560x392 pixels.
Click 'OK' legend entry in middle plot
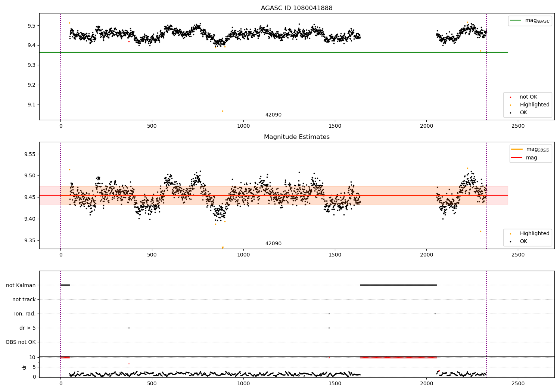click(x=523, y=242)
